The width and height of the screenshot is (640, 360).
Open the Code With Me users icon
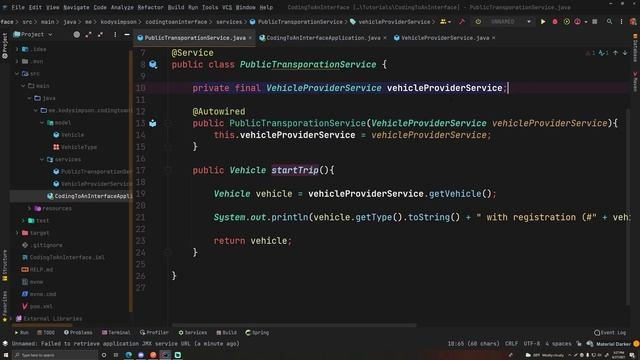tap(443, 22)
